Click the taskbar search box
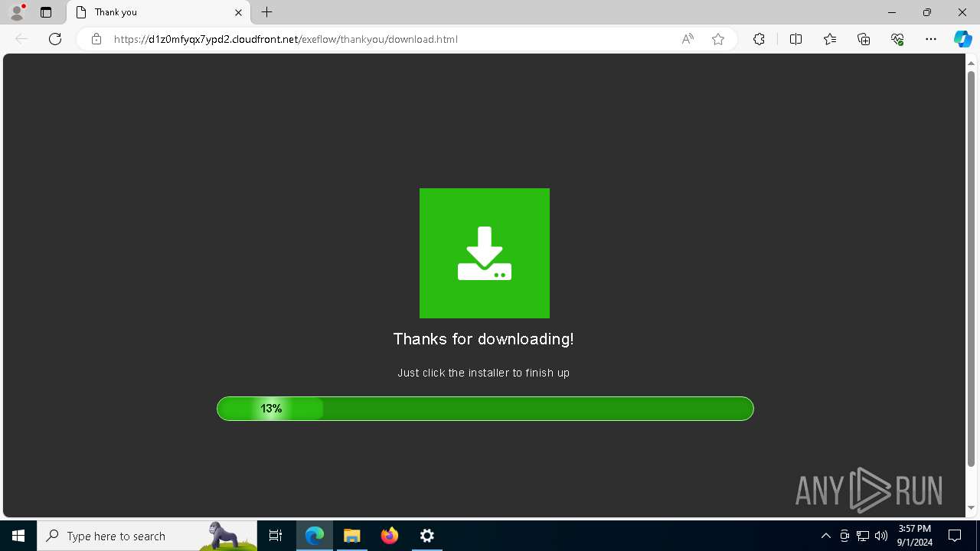Viewport: 980px width, 551px height. pyautogui.click(x=147, y=536)
